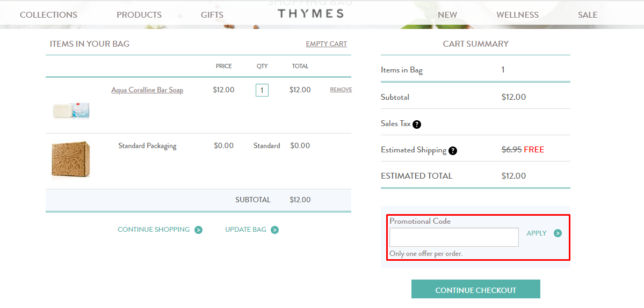Click the red FREE shipping text
The image size is (644, 308).
click(x=534, y=150)
